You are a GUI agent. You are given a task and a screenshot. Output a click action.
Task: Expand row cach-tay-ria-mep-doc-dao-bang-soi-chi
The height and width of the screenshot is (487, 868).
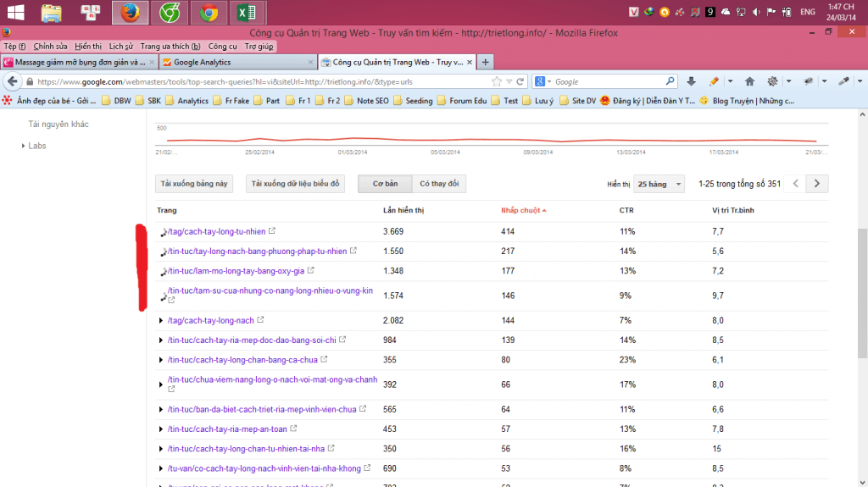point(160,340)
